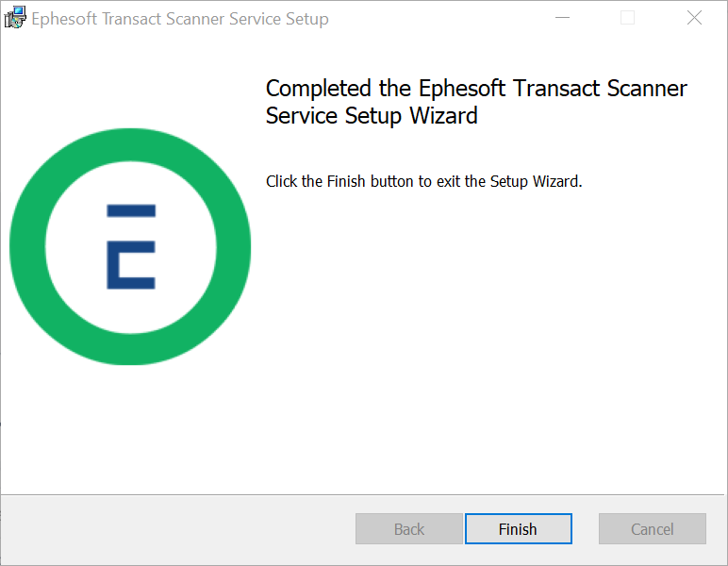The image size is (728, 566).
Task: Close the setup wizard window
Action: [x=694, y=18]
